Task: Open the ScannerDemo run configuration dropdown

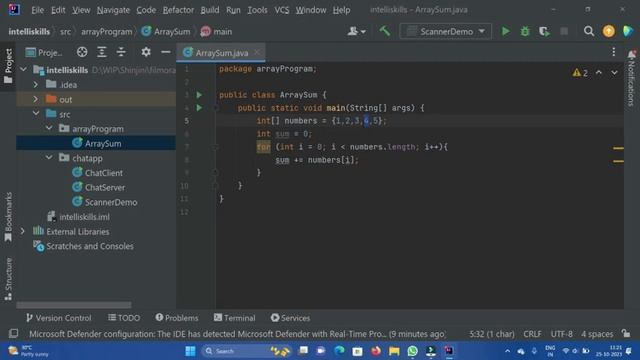Action: (x=445, y=31)
